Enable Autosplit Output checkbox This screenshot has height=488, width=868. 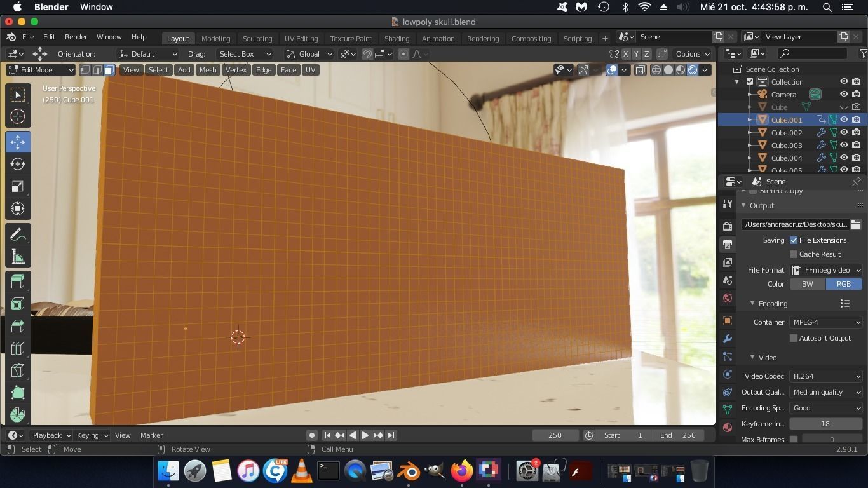click(x=794, y=338)
